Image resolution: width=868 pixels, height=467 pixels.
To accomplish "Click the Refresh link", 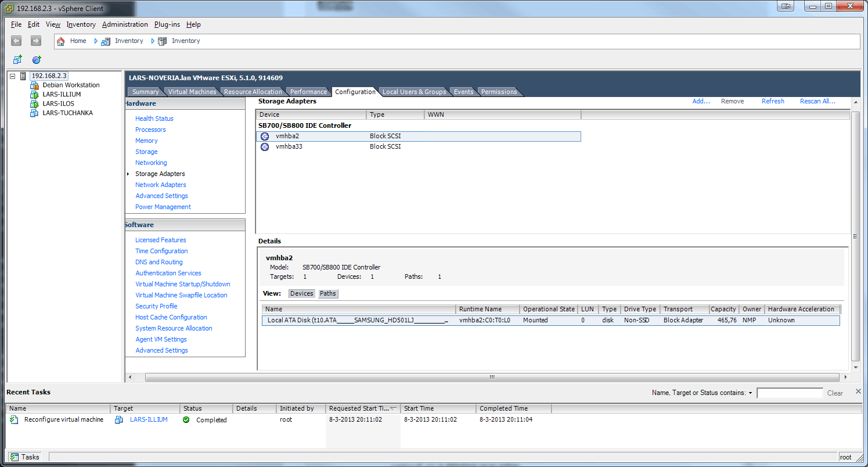I will click(773, 101).
